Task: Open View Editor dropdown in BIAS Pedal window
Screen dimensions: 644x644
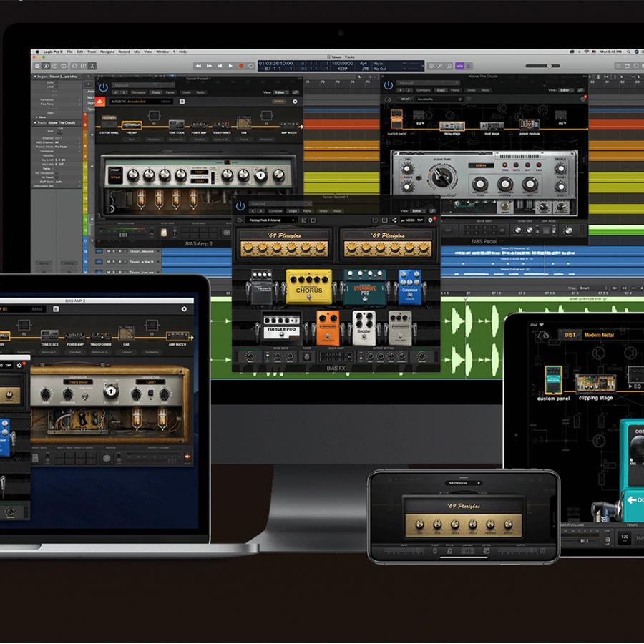Action: (x=565, y=90)
